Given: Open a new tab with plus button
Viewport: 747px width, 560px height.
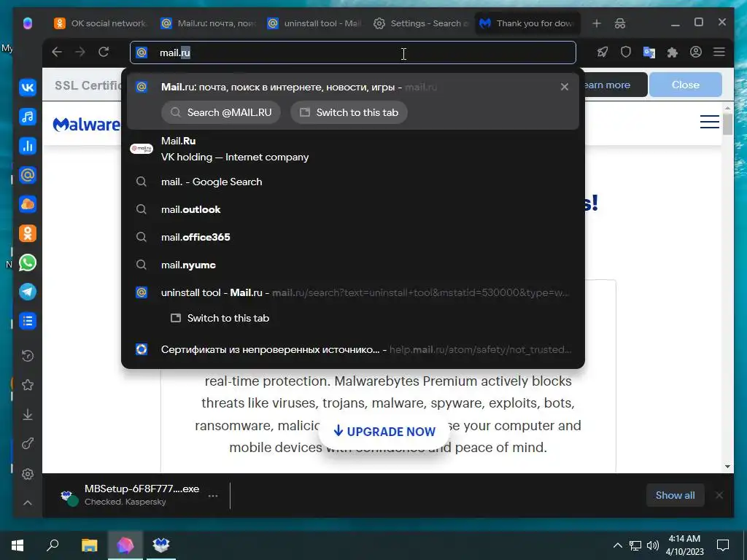Looking at the screenshot, I should (x=597, y=23).
